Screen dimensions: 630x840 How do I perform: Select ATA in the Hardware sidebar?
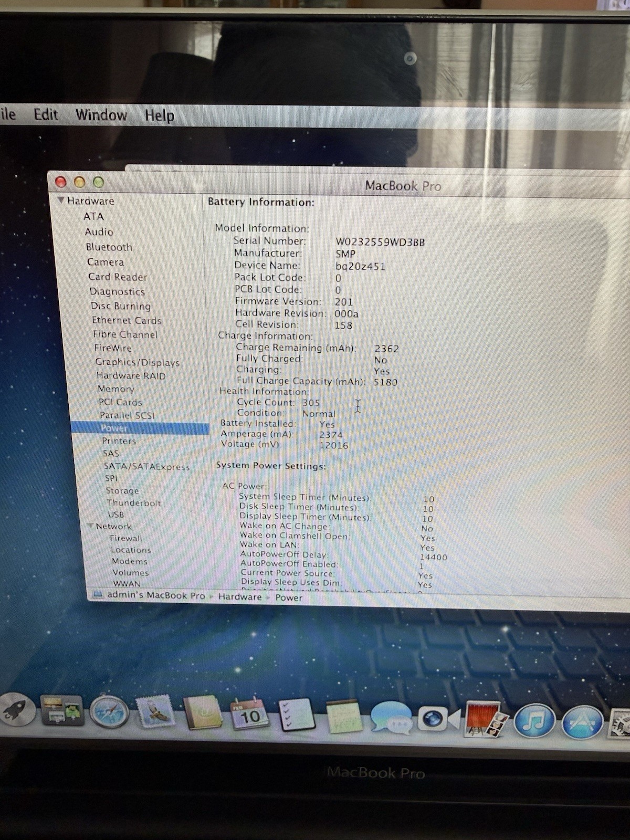point(93,216)
